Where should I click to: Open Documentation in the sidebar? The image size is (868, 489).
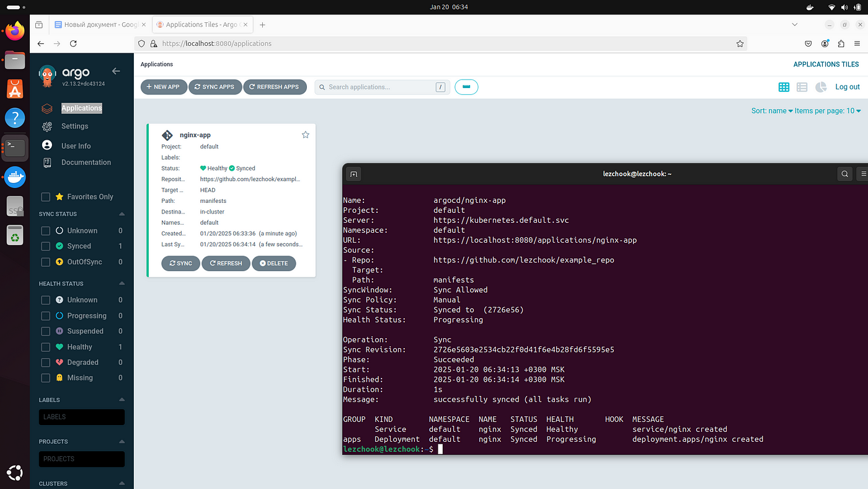[86, 163]
